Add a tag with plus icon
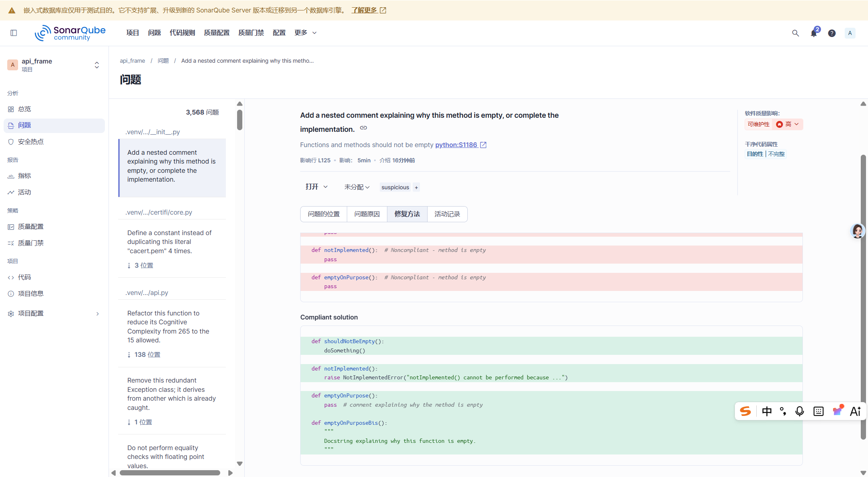Viewport: 868px width, 477px height. pos(416,187)
